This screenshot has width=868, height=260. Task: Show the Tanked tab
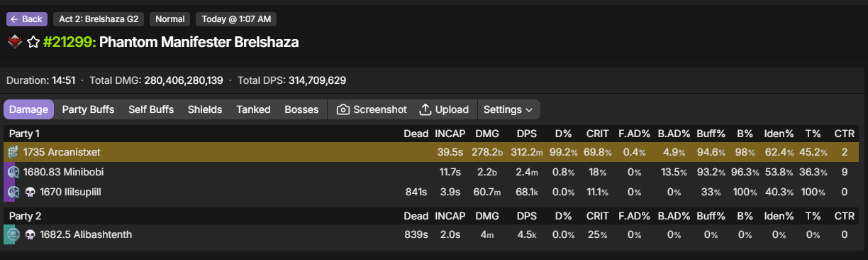tap(253, 109)
